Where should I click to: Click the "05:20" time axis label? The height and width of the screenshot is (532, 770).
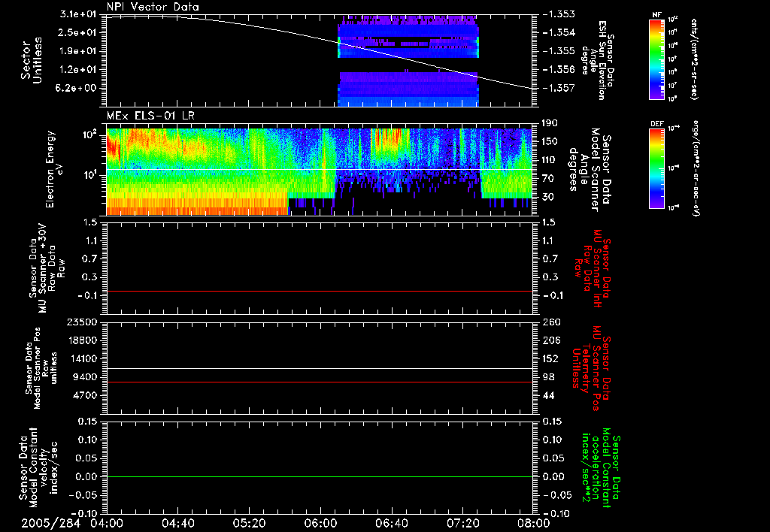point(249,523)
